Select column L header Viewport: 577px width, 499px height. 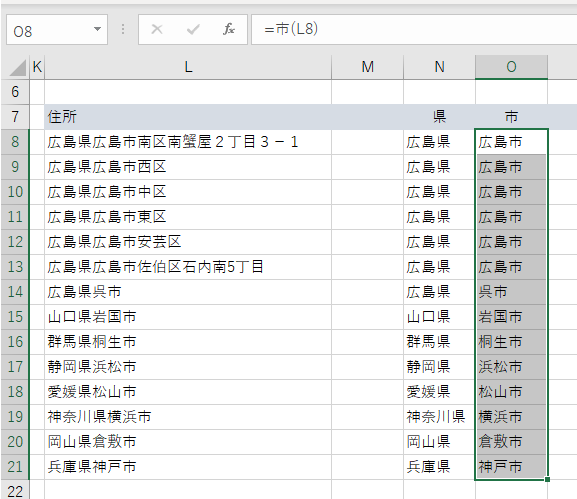tap(188, 67)
